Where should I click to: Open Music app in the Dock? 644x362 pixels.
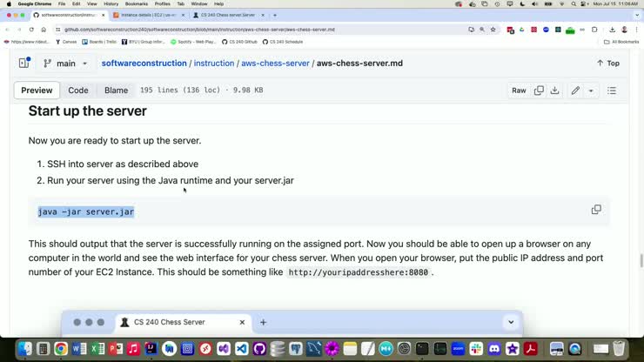coord(133,349)
